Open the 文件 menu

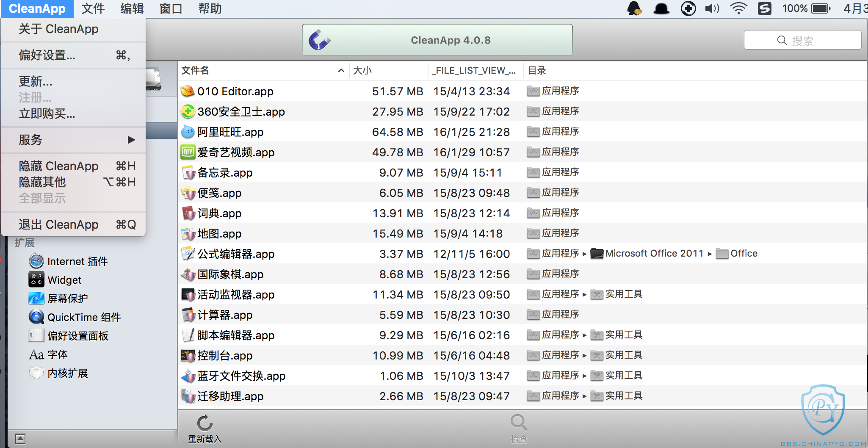click(x=93, y=8)
